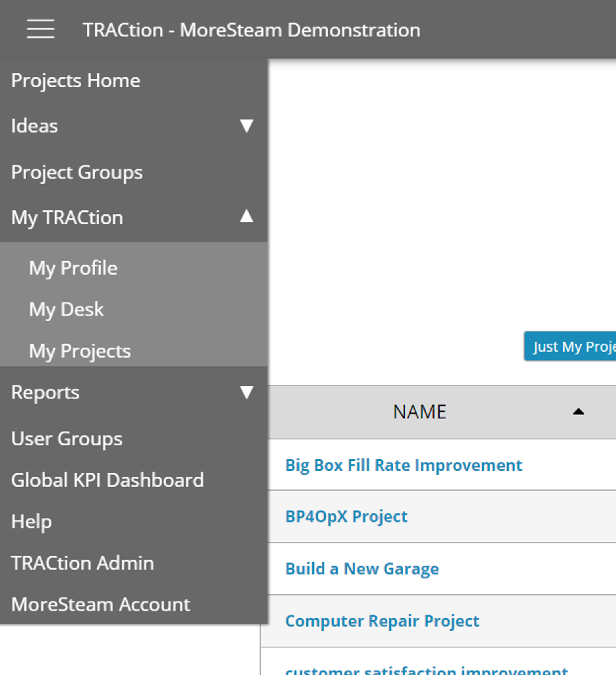
Task: Open Computer Repair Project link
Action: tap(382, 621)
